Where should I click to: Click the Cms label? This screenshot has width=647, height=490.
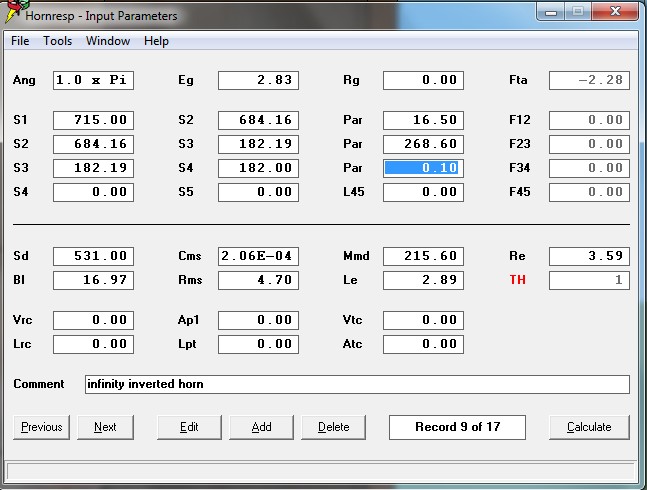point(190,256)
